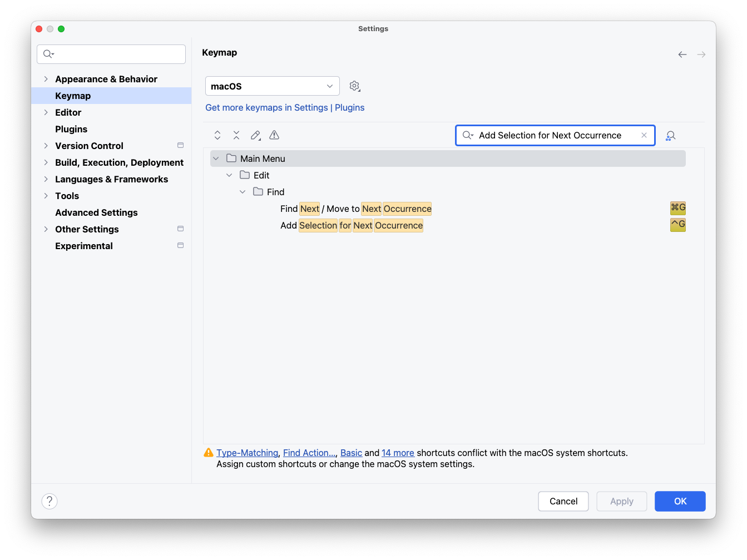The height and width of the screenshot is (560, 747).
Task: Open the keymap scheme gear menu
Action: pos(354,86)
